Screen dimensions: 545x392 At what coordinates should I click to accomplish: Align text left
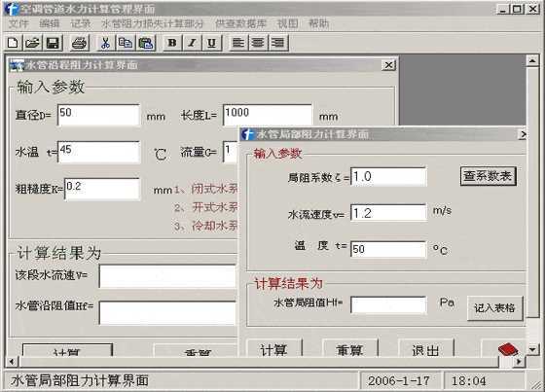238,43
